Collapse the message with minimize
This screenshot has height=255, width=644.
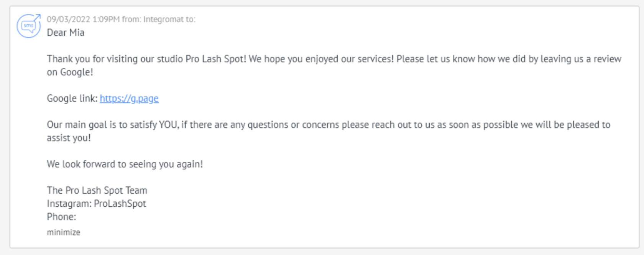pos(63,232)
